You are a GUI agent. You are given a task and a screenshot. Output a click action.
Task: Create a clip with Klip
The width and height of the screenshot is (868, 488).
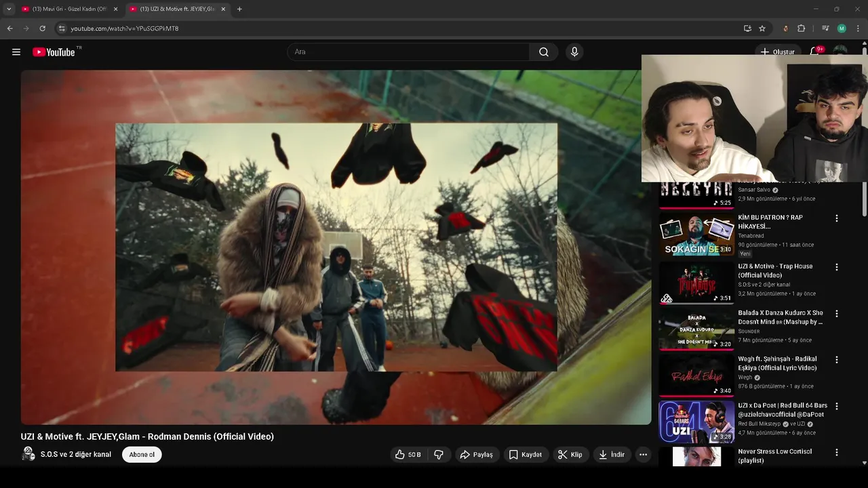570,455
